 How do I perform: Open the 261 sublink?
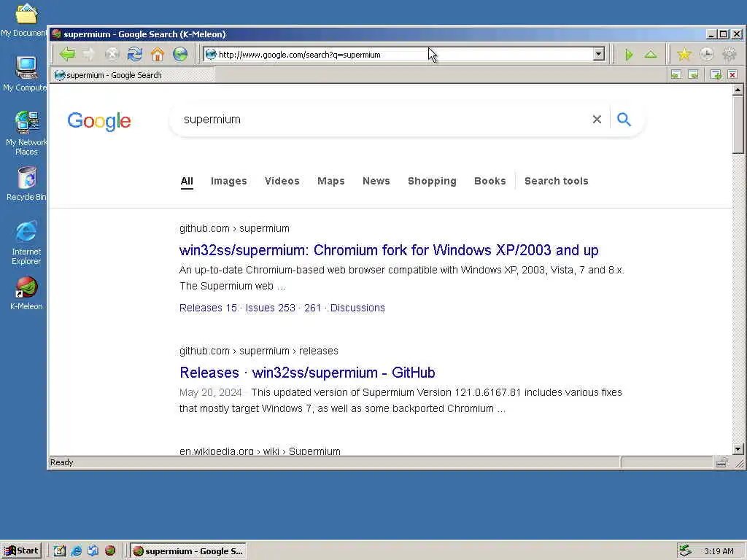point(312,308)
